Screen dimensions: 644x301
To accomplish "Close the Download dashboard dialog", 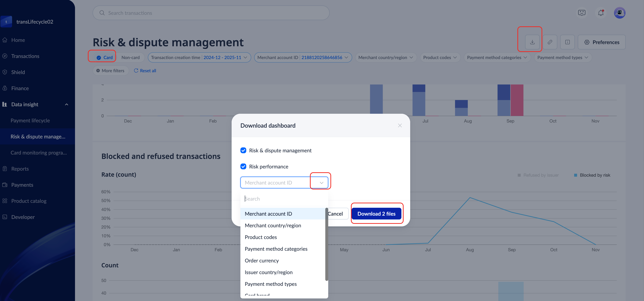I will pos(400,125).
